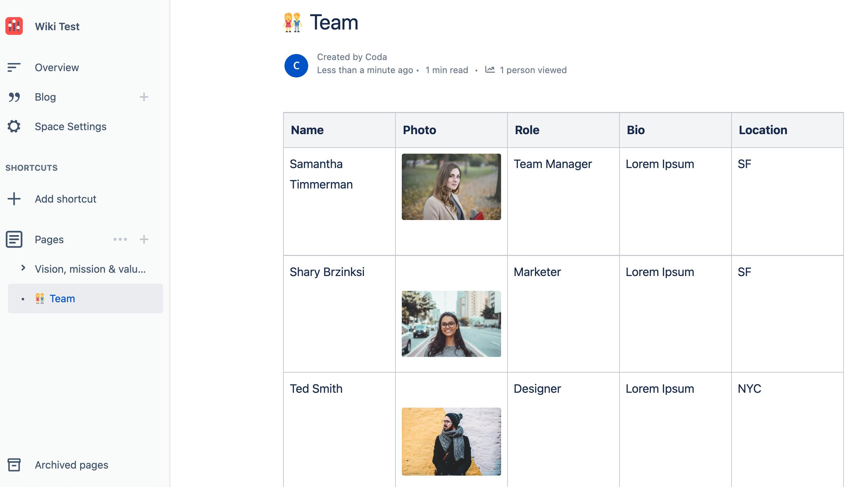Open Samantha Timmerman's photo
Viewport: 868px width, 487px height.
(451, 187)
